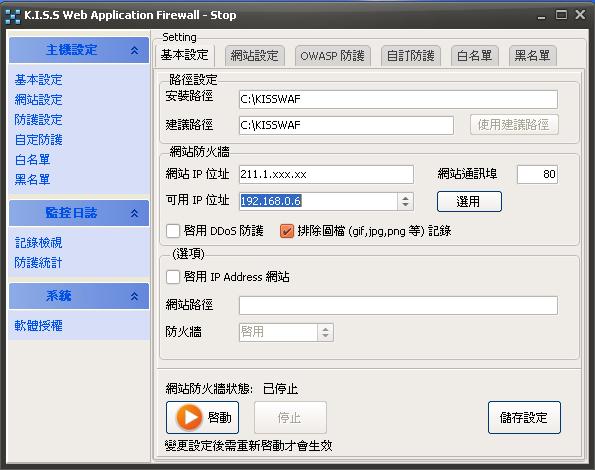Click the 選用 button
595x470 pixels.
pos(469,201)
